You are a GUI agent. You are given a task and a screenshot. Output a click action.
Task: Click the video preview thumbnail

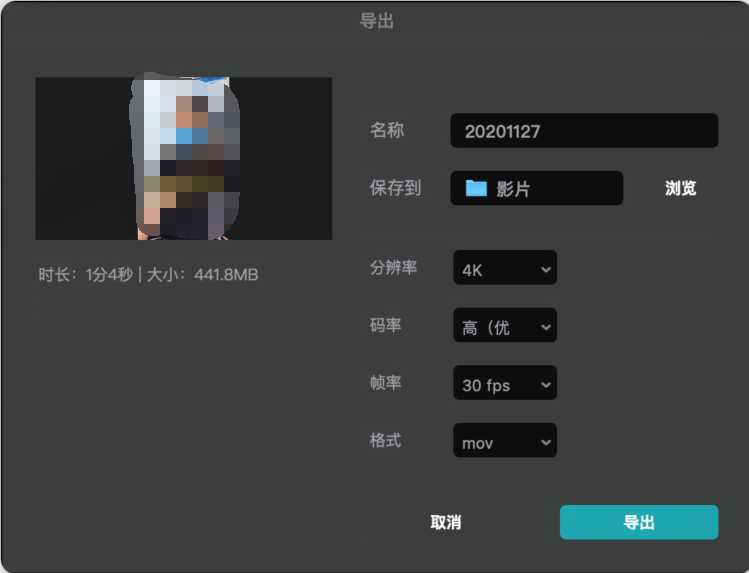point(184,158)
